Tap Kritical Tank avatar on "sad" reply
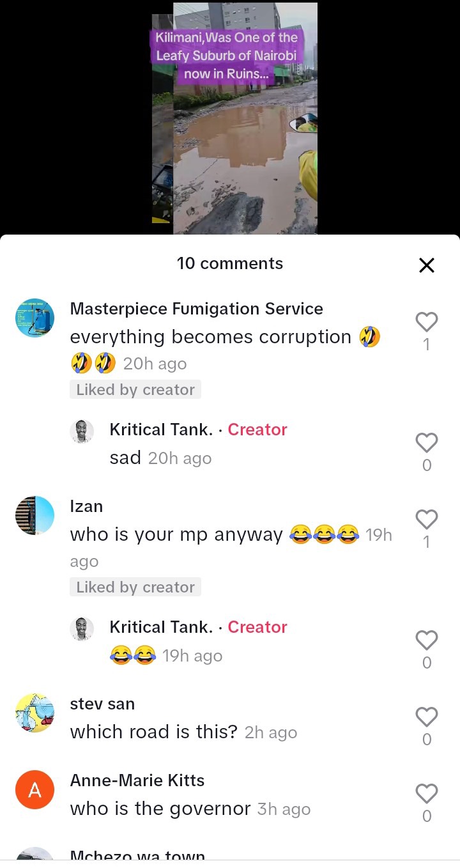This screenshot has height=868, width=460. [x=82, y=432]
